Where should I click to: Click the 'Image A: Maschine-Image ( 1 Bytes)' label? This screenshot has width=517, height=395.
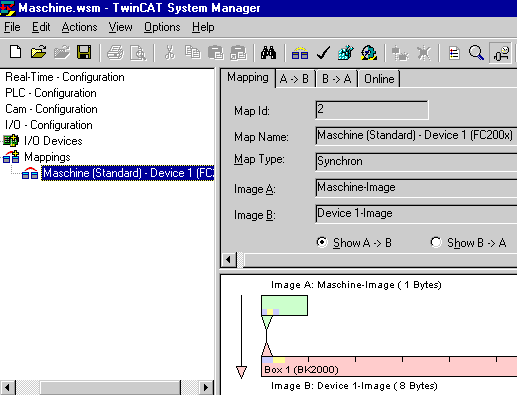pos(356,285)
